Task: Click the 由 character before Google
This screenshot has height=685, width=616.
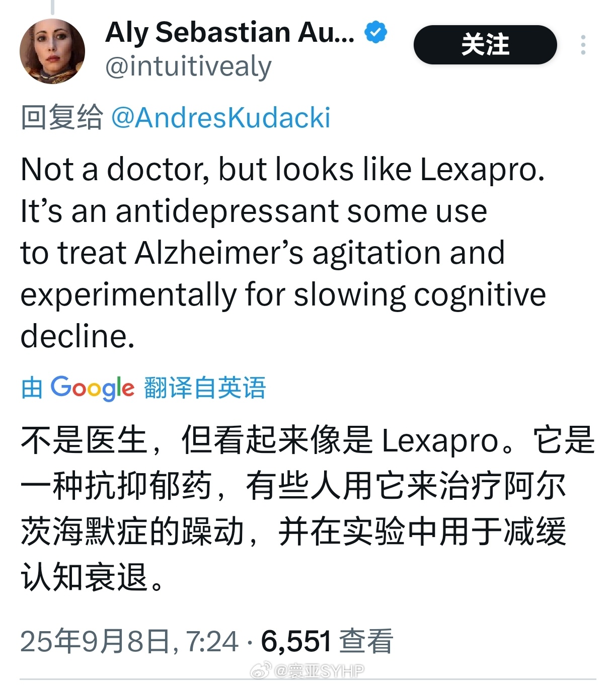Action: pos(32,389)
